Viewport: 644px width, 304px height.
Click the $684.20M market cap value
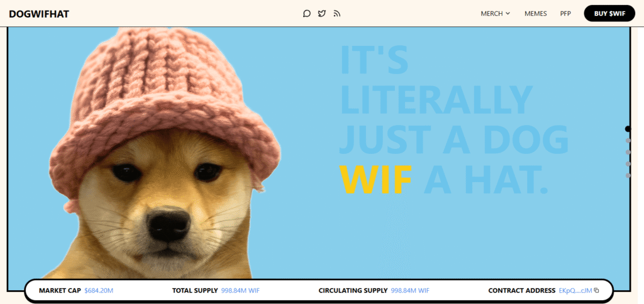tap(99, 290)
